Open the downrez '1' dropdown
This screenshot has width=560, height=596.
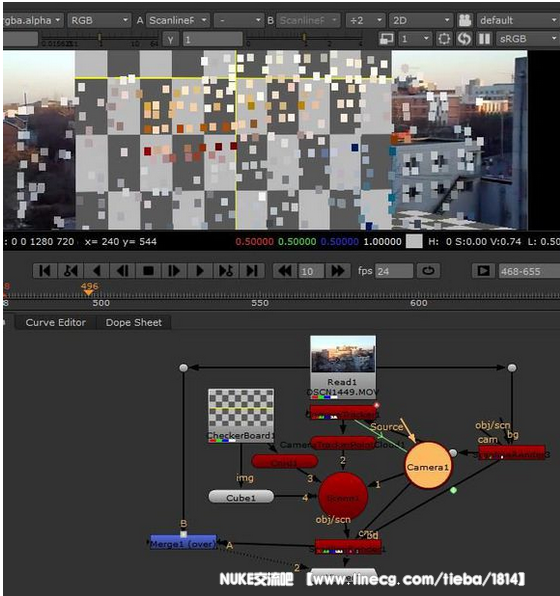(x=415, y=39)
